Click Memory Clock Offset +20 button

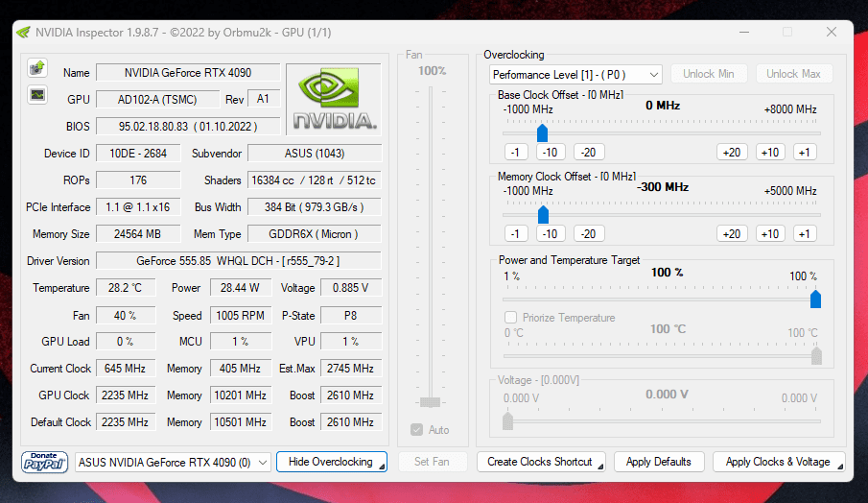click(x=732, y=234)
